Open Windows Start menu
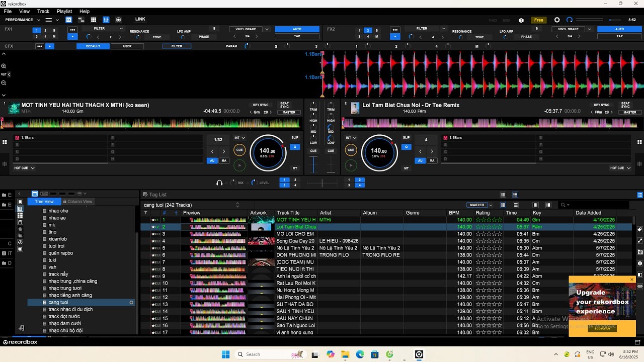The height and width of the screenshot is (362, 644). point(225,354)
